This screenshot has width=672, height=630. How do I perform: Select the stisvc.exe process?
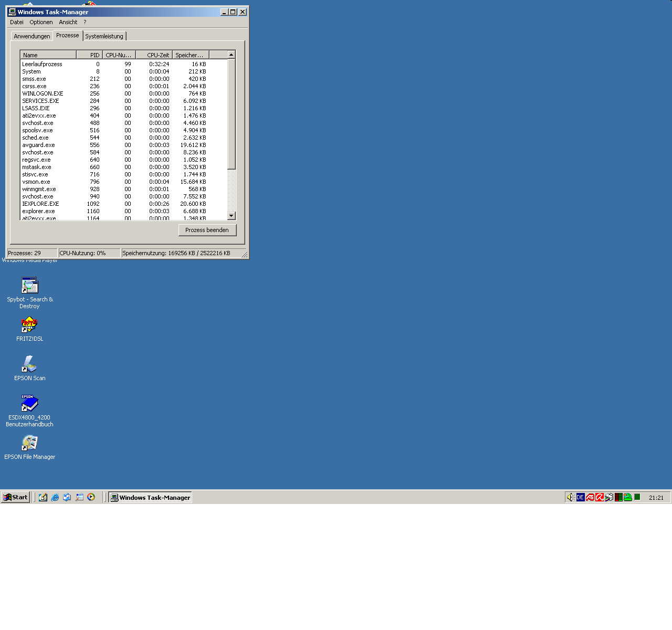point(123,174)
